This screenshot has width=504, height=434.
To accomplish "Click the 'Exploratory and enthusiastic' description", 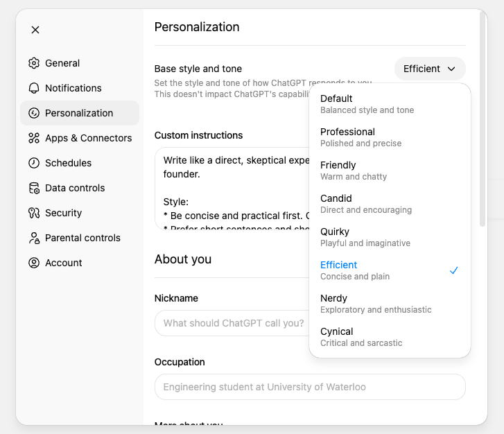I will coord(376,310).
